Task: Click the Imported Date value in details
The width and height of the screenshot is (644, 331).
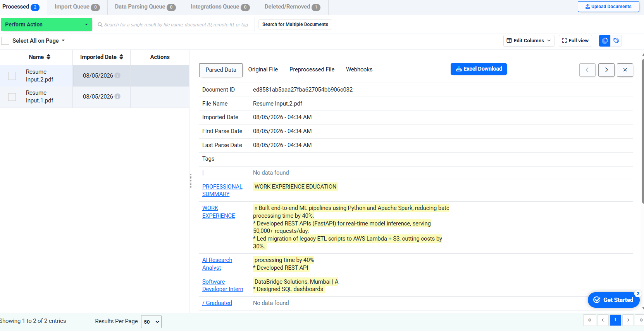Action: tap(282, 117)
